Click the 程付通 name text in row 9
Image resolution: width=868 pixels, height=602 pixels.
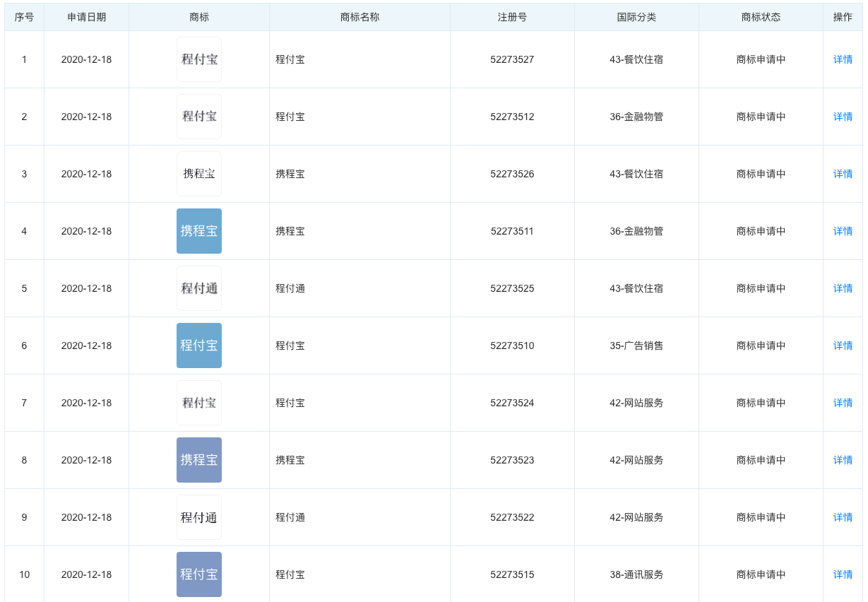tap(290, 517)
